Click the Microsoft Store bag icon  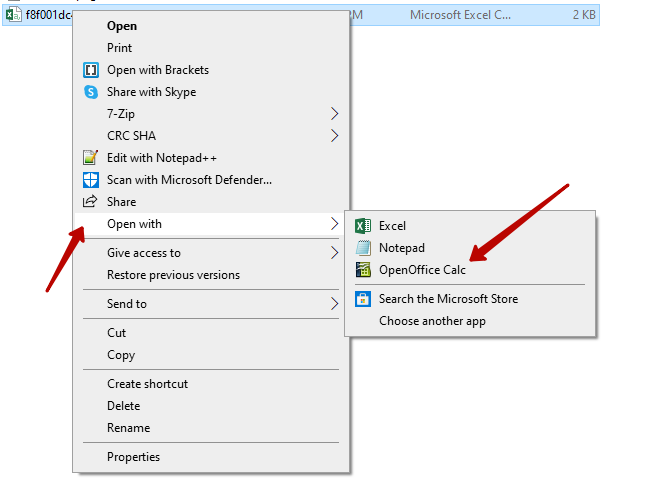pos(363,299)
